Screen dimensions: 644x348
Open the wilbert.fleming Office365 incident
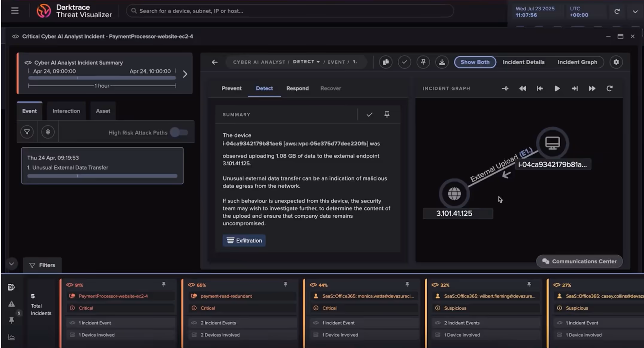(483, 313)
